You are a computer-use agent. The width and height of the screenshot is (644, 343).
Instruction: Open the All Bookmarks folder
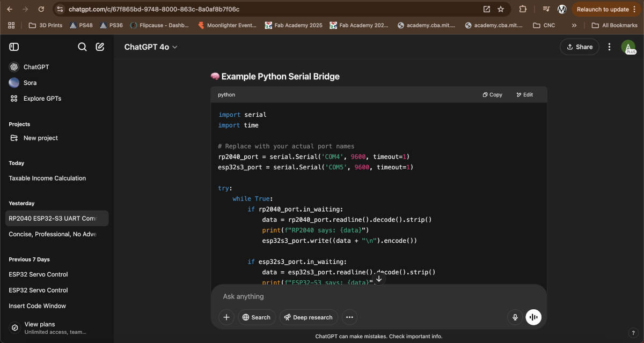point(614,25)
